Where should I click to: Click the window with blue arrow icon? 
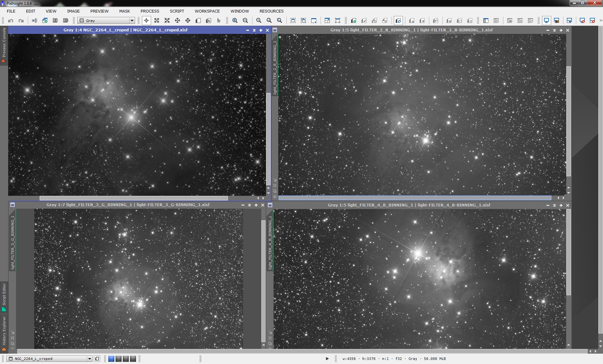pos(569,21)
